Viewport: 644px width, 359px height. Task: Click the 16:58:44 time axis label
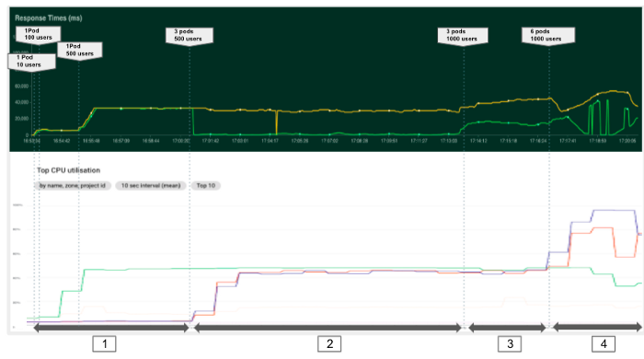[151, 141]
